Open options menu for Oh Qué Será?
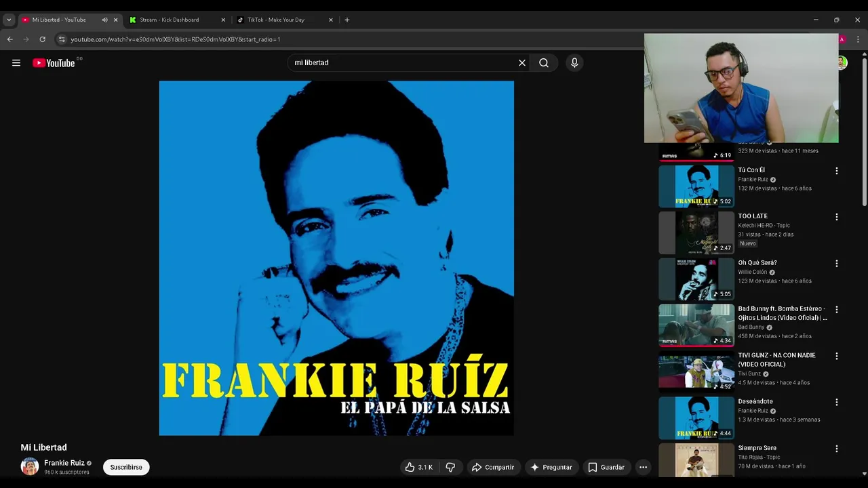This screenshot has width=868, height=488. point(836,263)
